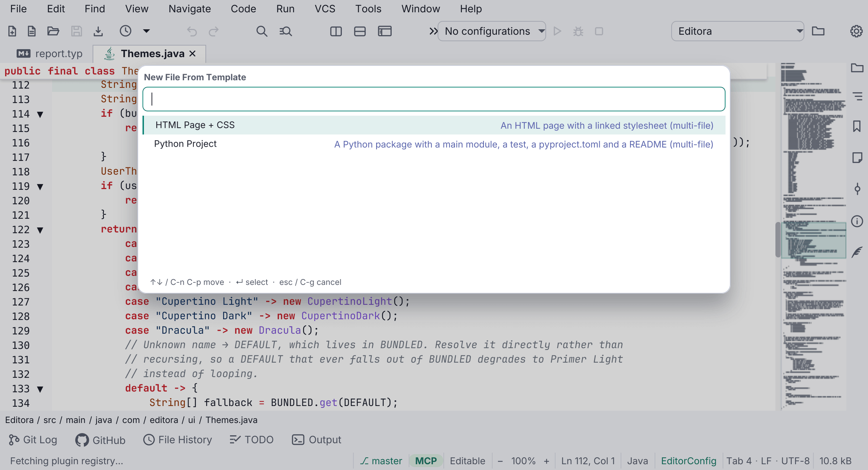Screen dimensions: 868x470
Task: Open the Editora project dropdown
Action: click(x=738, y=31)
